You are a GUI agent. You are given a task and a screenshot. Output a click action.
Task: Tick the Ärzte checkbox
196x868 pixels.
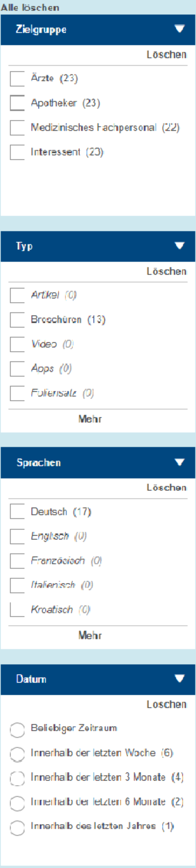pos(17,79)
